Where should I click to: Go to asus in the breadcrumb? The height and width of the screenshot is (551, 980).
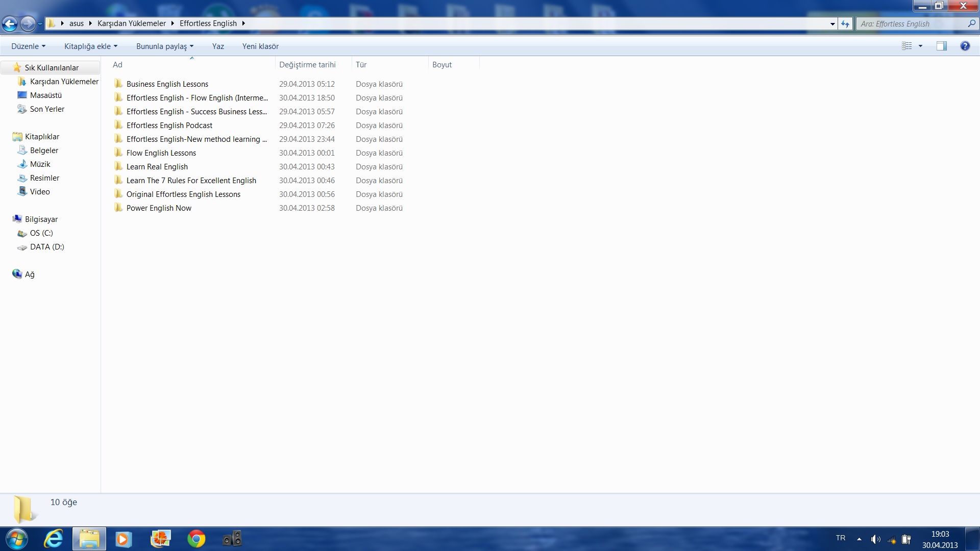coord(77,23)
